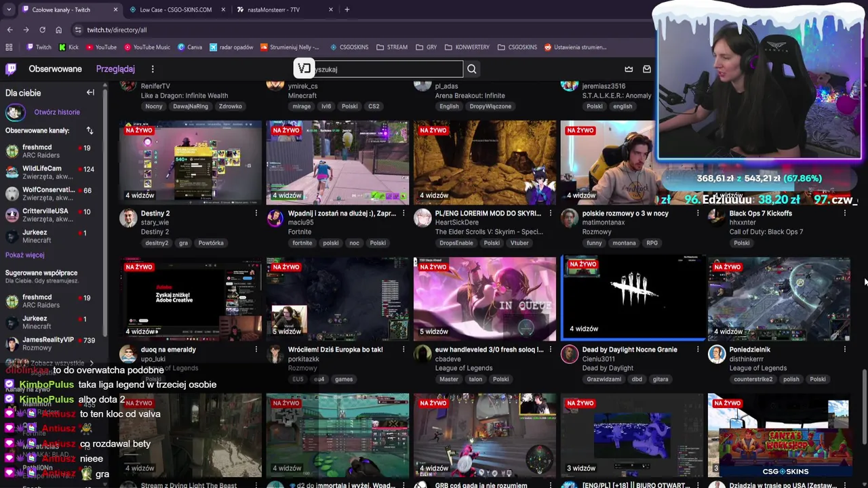Open the YouTube Music bookmark
The height and width of the screenshot is (488, 868).
coord(147,47)
